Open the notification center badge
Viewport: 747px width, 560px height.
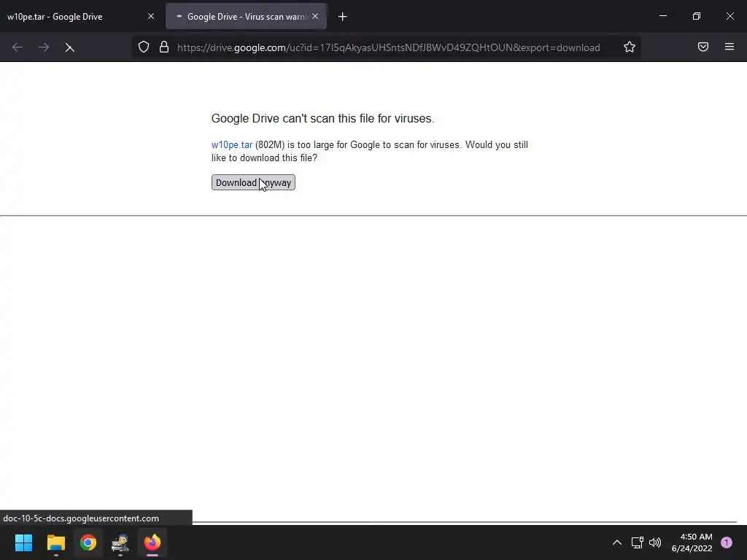pos(727,542)
